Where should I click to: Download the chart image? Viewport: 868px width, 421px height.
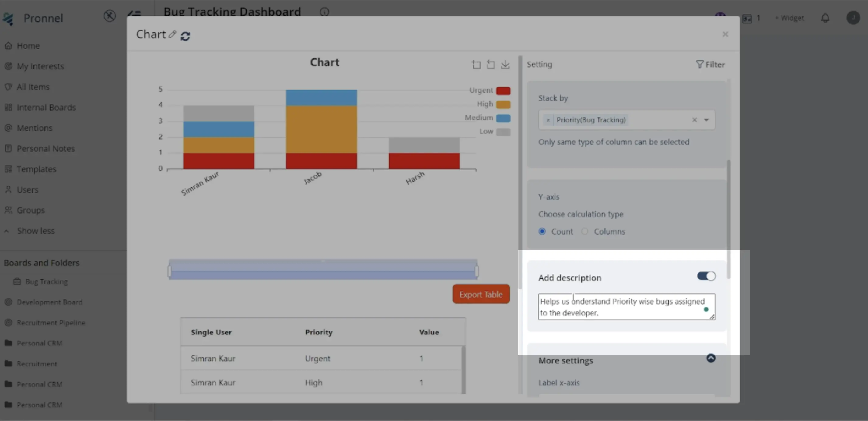pyautogui.click(x=505, y=64)
